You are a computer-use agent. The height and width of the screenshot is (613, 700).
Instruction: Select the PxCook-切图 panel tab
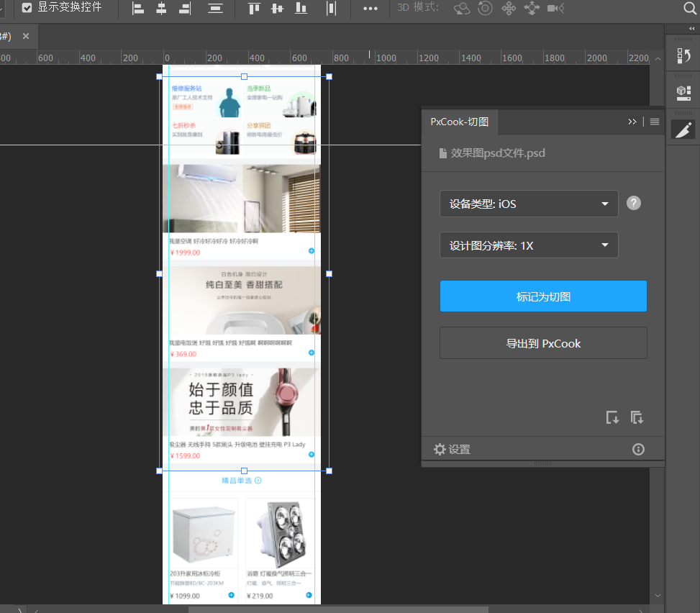coord(460,122)
